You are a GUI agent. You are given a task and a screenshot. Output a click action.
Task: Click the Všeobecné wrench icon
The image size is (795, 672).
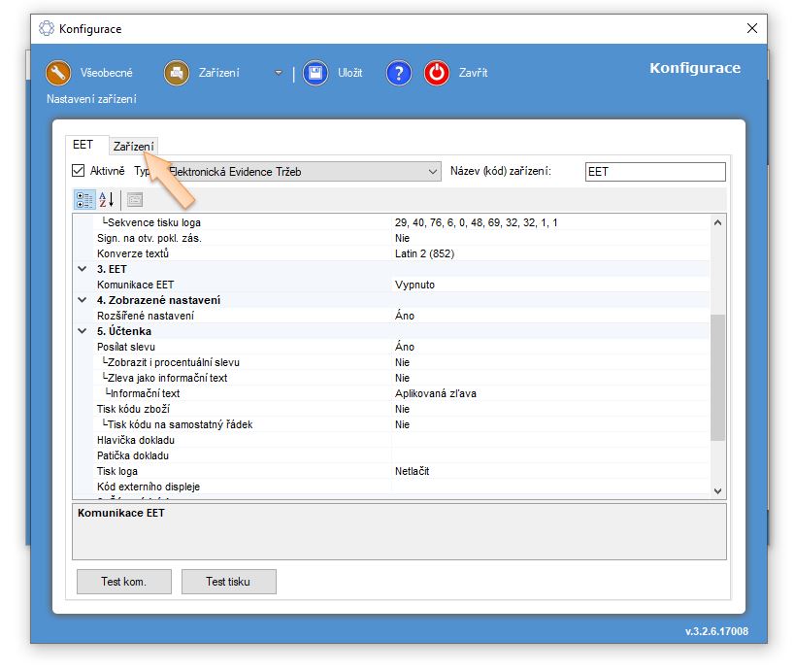point(59,73)
